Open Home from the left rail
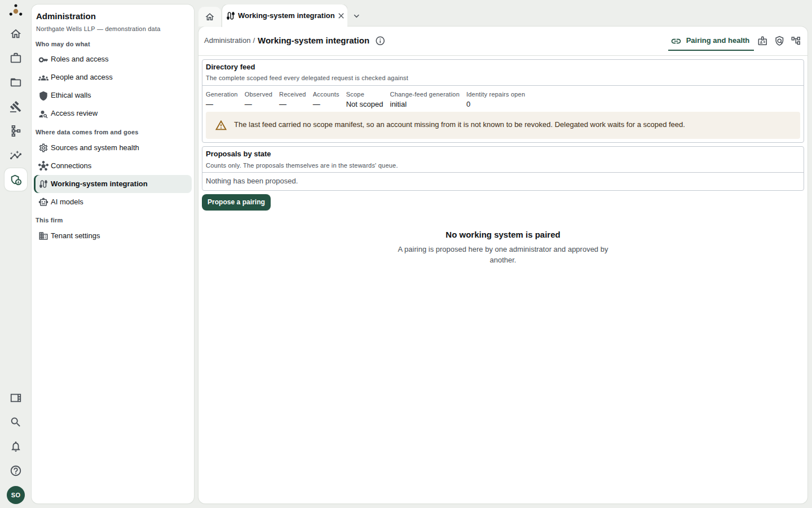This screenshot has height=508, width=812. (16, 34)
